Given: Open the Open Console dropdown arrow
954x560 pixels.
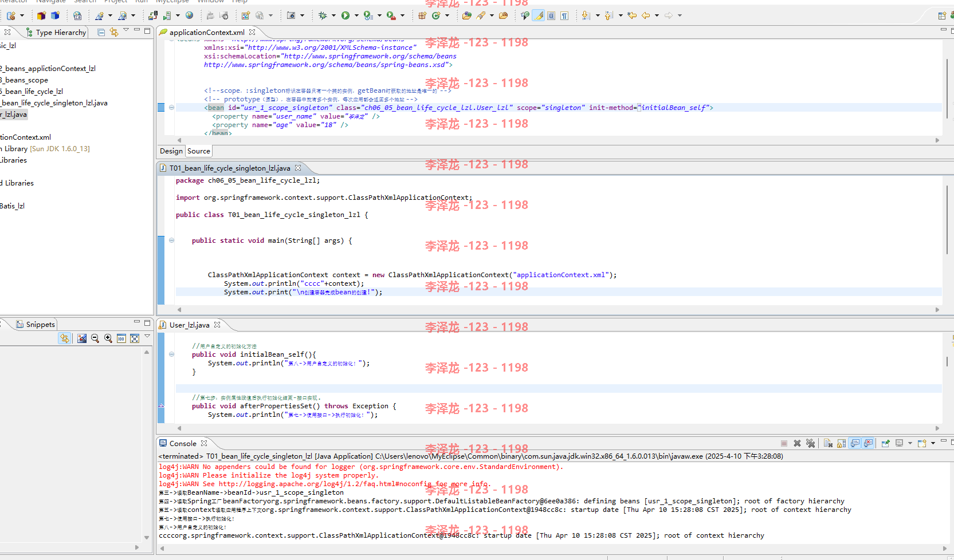Looking at the screenshot, I should [x=933, y=443].
